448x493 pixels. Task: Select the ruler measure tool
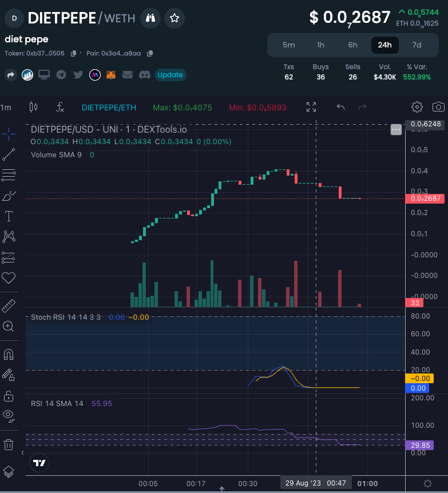pyautogui.click(x=9, y=306)
